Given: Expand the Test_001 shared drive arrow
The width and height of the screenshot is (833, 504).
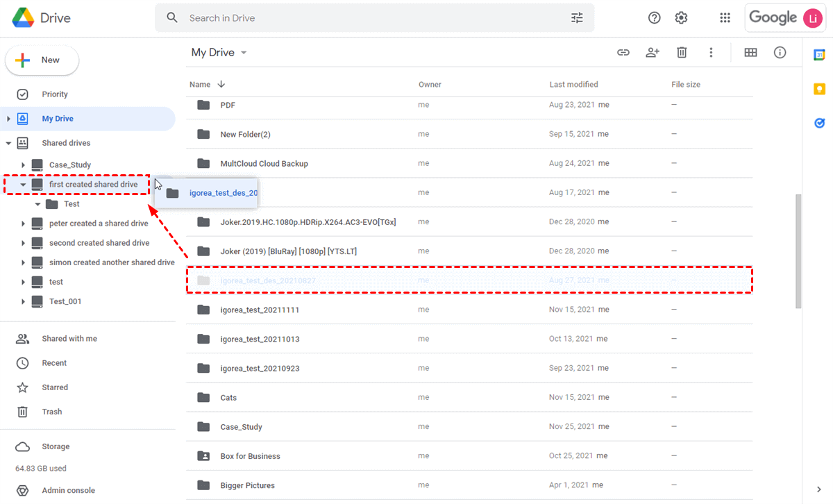Looking at the screenshot, I should [x=23, y=301].
